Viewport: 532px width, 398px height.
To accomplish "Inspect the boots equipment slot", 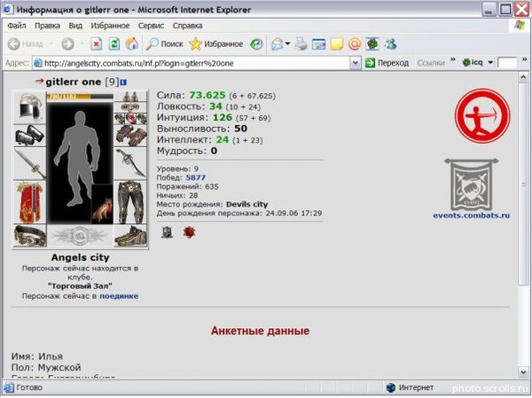I will click(130, 235).
